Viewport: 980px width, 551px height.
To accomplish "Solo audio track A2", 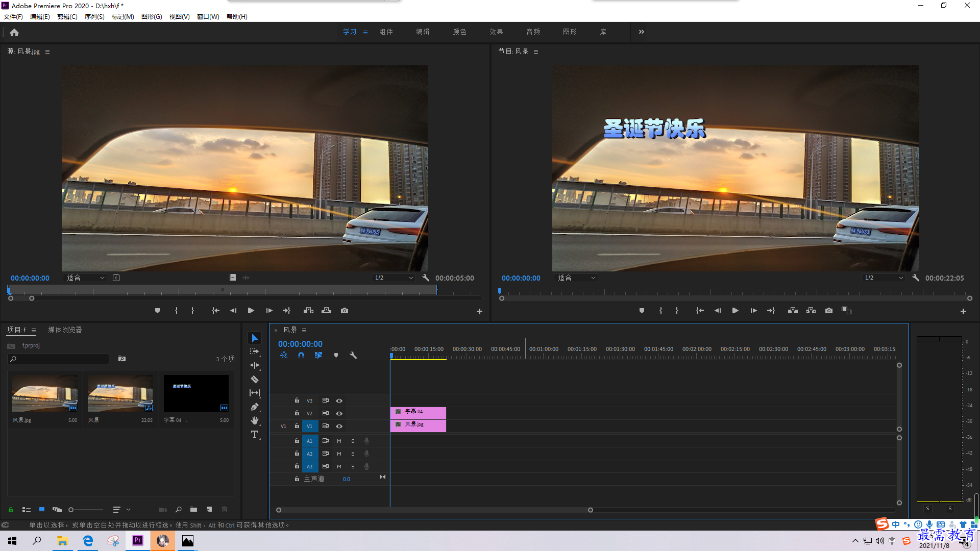I will point(353,454).
